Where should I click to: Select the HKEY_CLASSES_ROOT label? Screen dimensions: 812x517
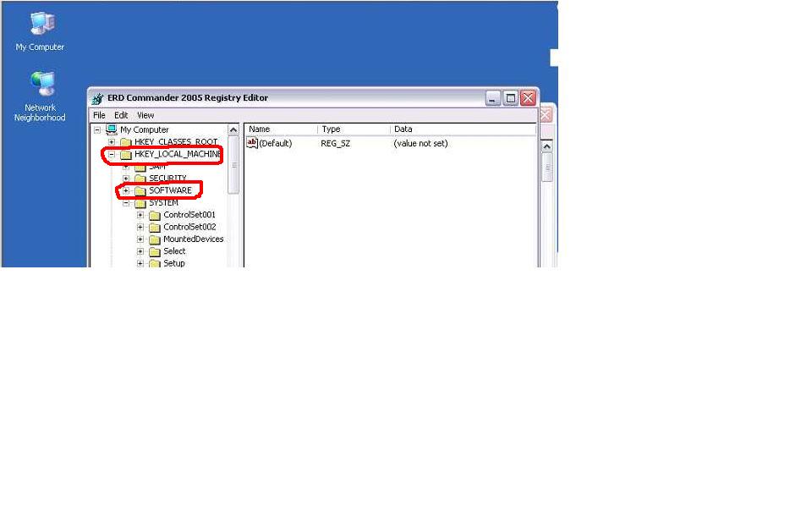(176, 142)
